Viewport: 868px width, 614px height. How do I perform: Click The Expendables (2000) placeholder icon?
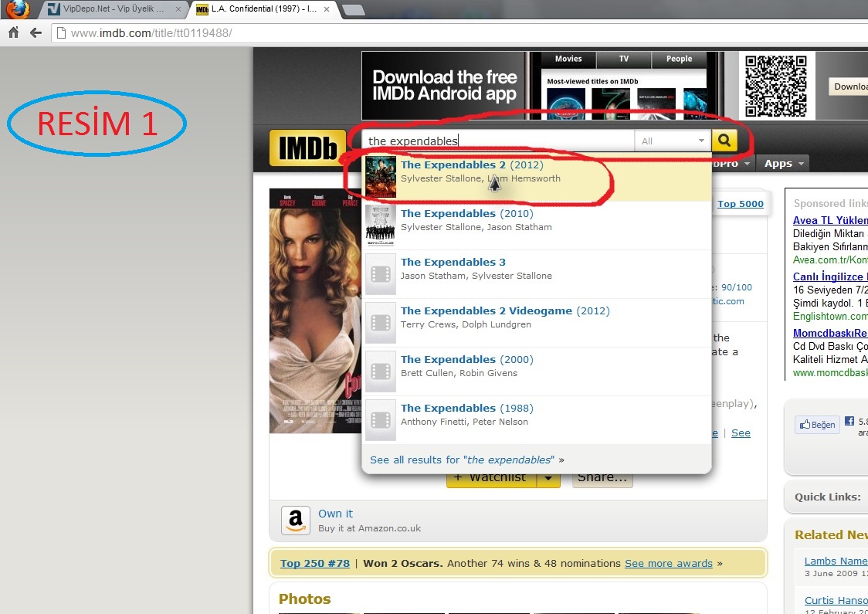tap(381, 371)
